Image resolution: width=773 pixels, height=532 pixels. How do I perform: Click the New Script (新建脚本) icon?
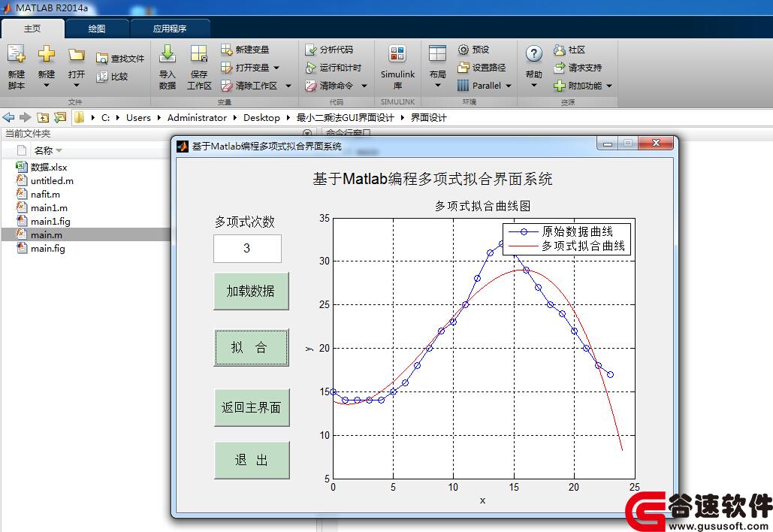(16, 54)
